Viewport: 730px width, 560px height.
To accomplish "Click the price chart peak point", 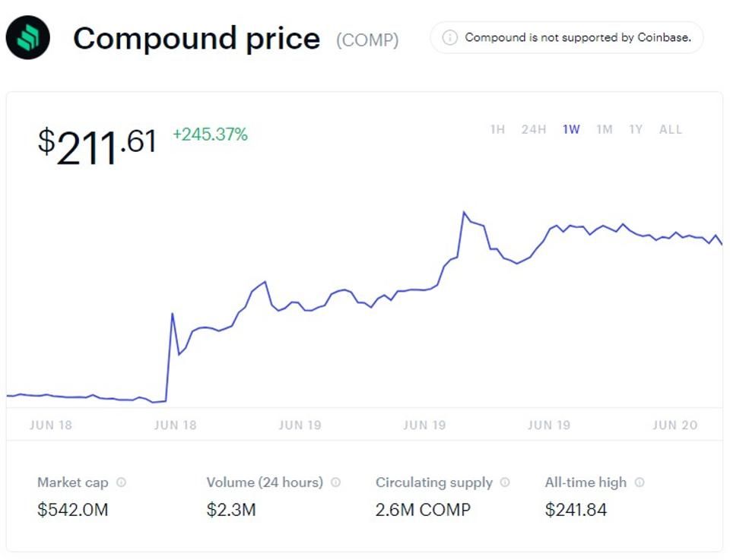I will point(463,213).
